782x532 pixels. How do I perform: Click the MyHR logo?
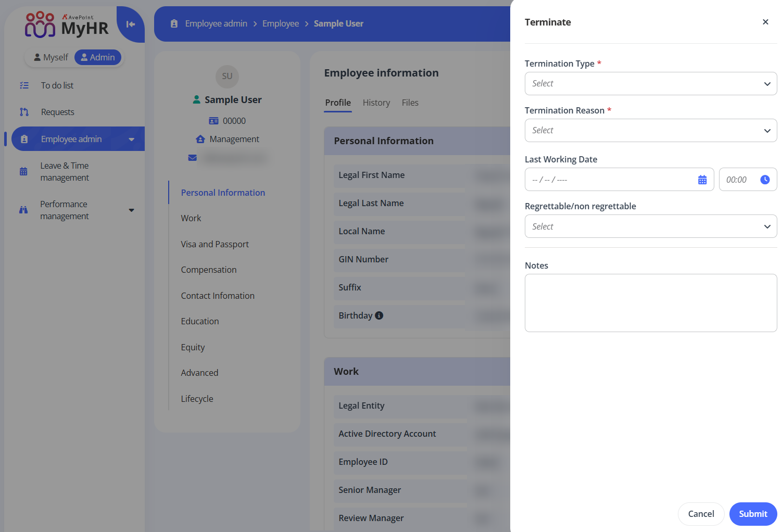point(67,25)
